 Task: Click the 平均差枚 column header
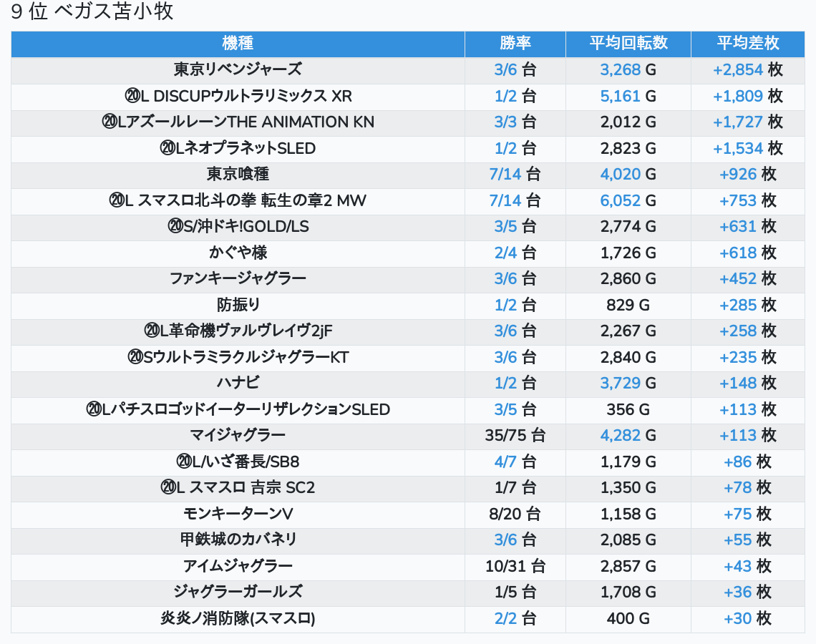click(747, 44)
